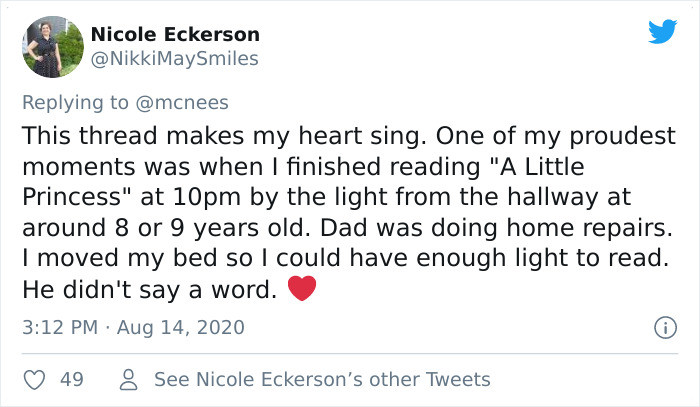
Task: Open the Twitter info circle icon
Action: 661,327
